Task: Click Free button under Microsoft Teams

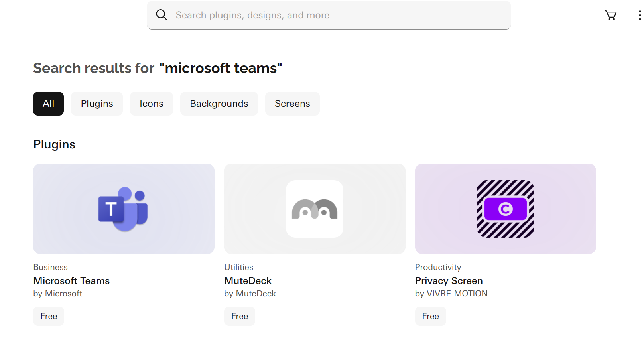Action: click(x=49, y=316)
